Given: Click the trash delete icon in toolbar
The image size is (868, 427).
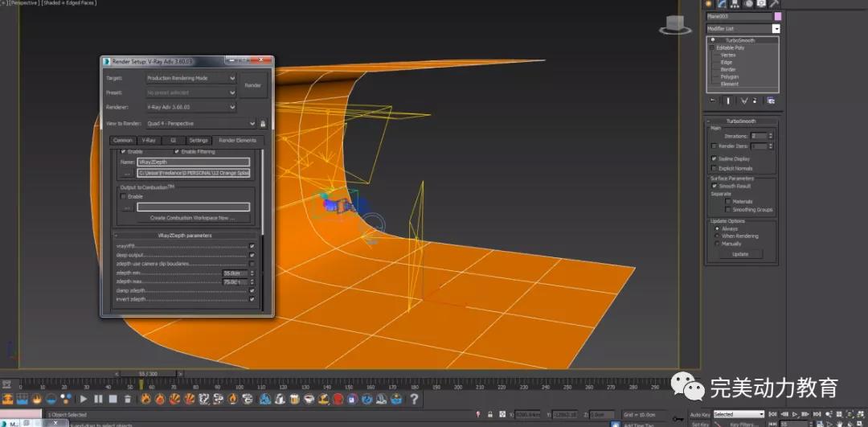Looking at the screenshot, I should (x=128, y=399).
